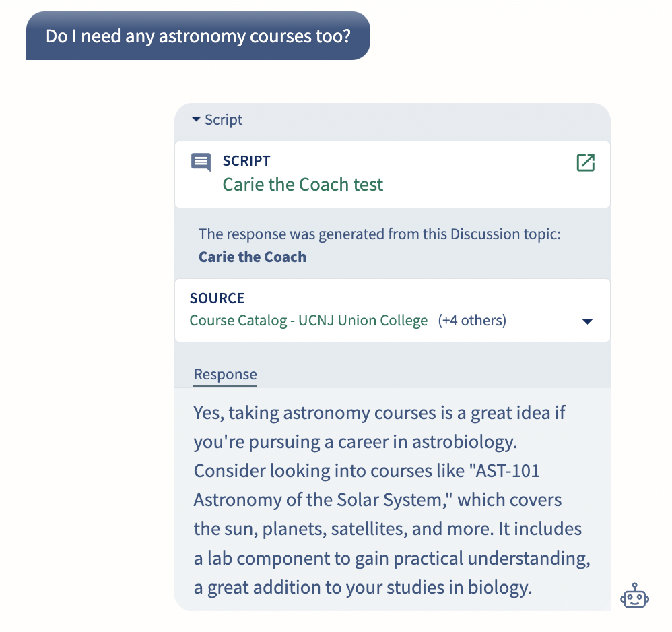Click the robot bot avatar icon

click(x=634, y=596)
